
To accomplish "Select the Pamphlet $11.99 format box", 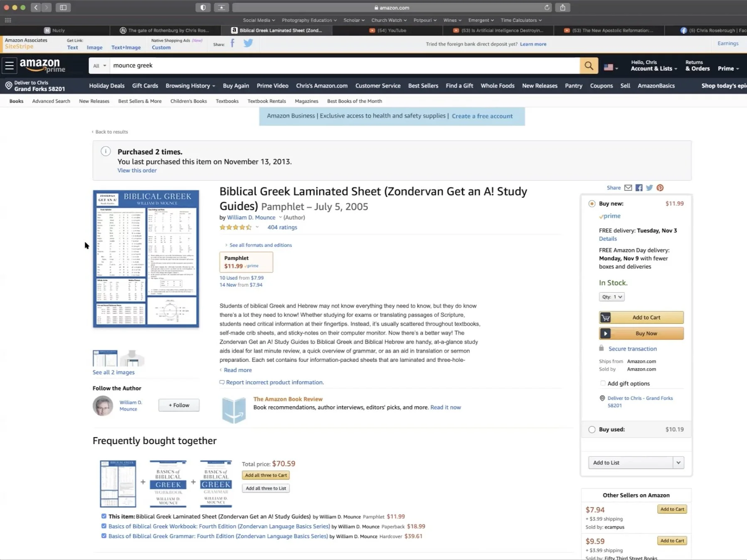I will tap(246, 262).
